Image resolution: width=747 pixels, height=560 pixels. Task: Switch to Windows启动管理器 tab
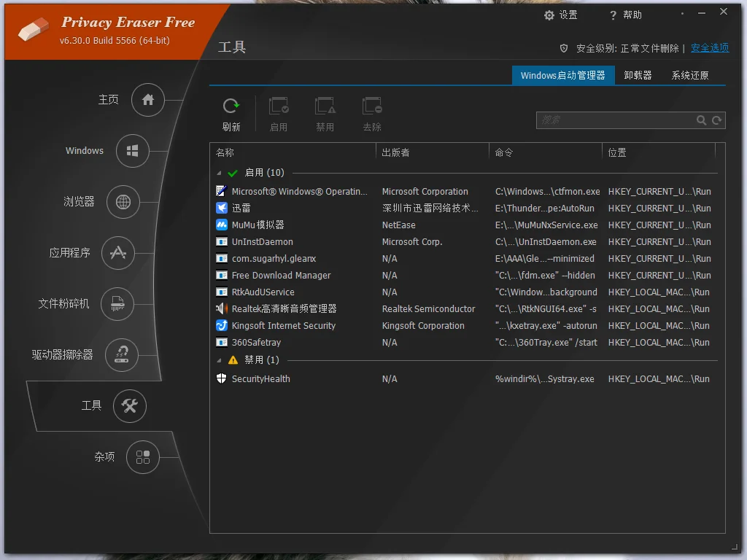coord(562,75)
